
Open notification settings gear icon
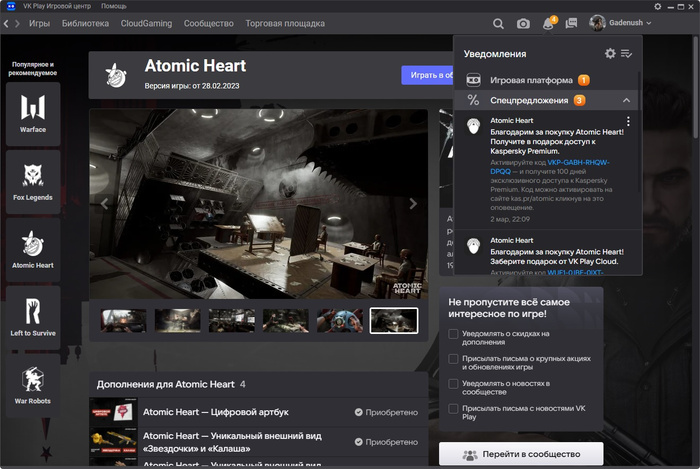[x=610, y=53]
